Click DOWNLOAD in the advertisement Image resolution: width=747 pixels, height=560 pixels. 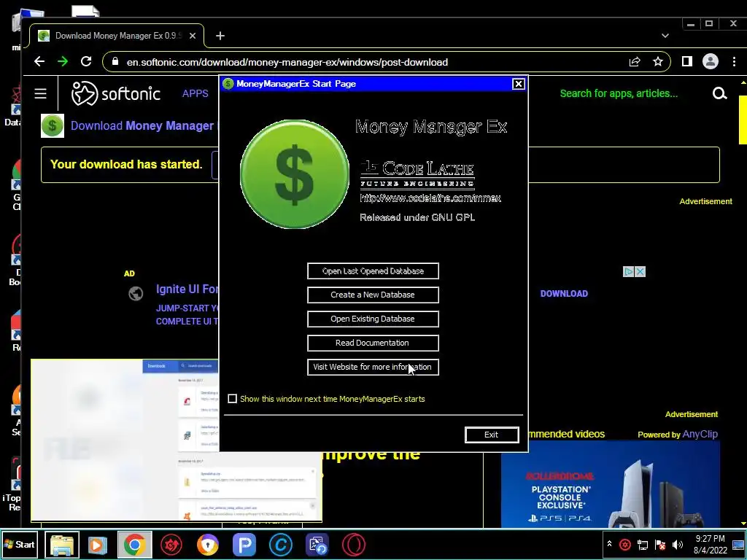[564, 294]
